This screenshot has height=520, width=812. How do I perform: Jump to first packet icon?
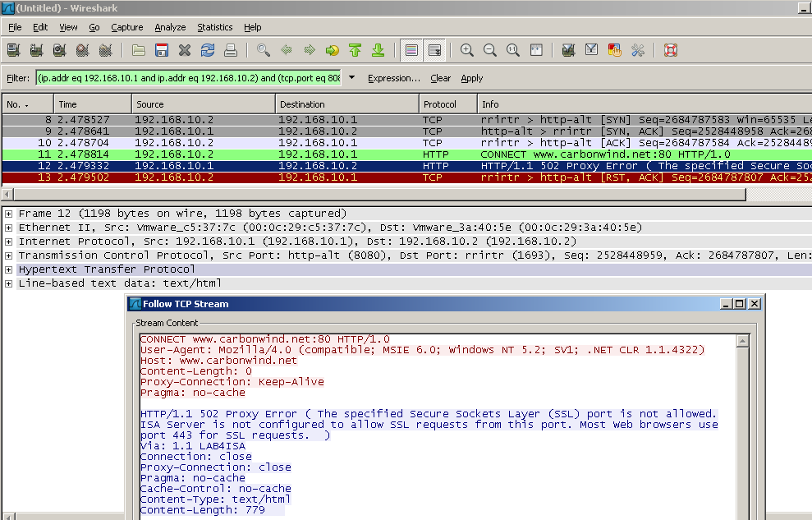[x=356, y=50]
